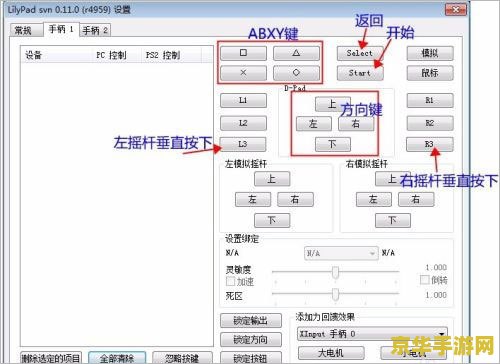
Task: Bind the R2 button
Action: click(430, 123)
